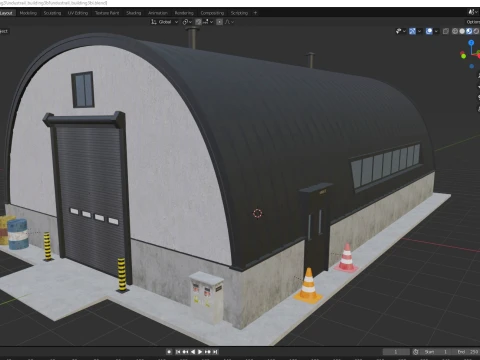Image resolution: width=480 pixels, height=360 pixels.
Task: Toggle the preview range clock icon
Action: (415, 352)
